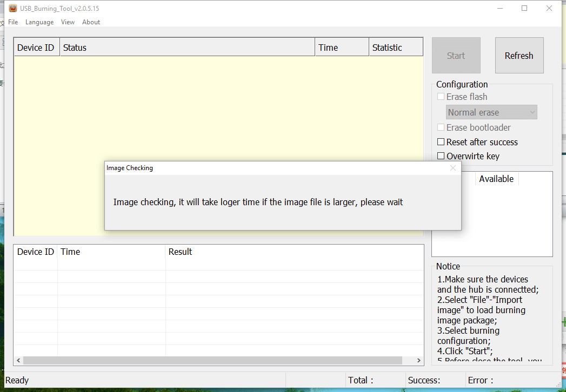Minimize the USB Burning Tool window
Viewport: 566px width, 392px height.
[x=500, y=8]
